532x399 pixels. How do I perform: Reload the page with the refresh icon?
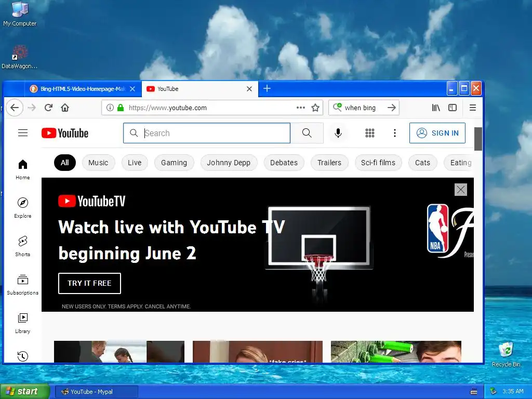48,108
